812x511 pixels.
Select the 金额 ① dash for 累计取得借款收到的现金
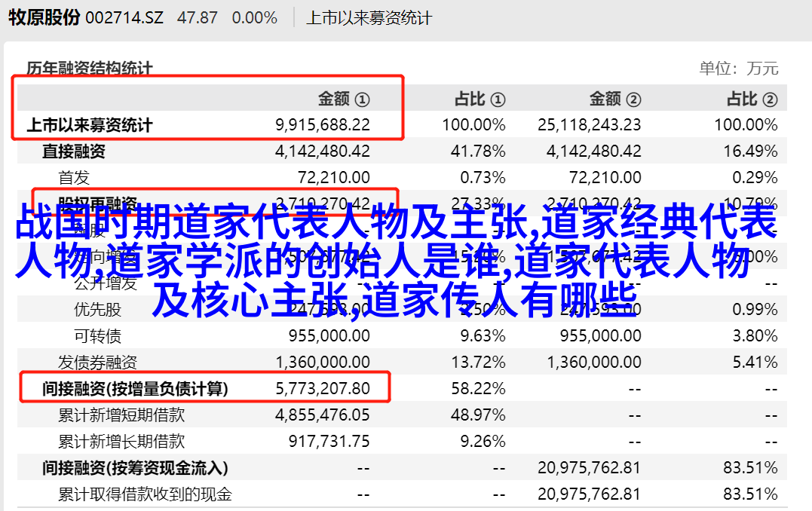363,495
